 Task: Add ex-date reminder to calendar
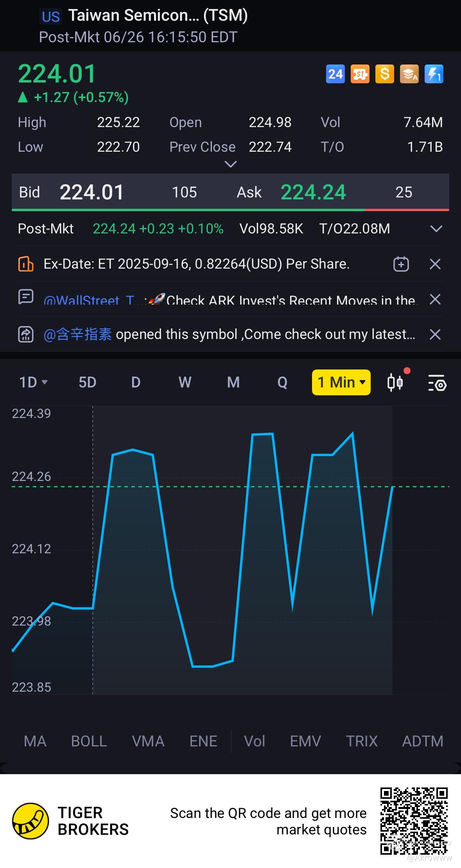point(401,264)
